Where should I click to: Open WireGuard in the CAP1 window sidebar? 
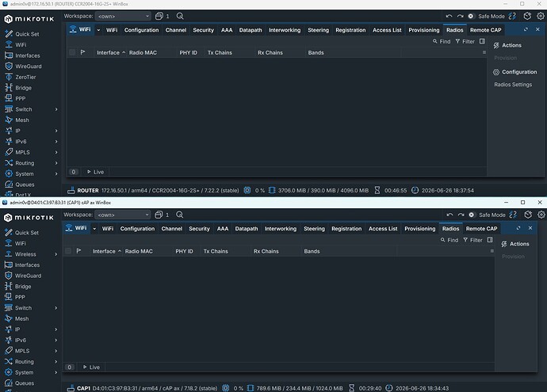click(23, 276)
